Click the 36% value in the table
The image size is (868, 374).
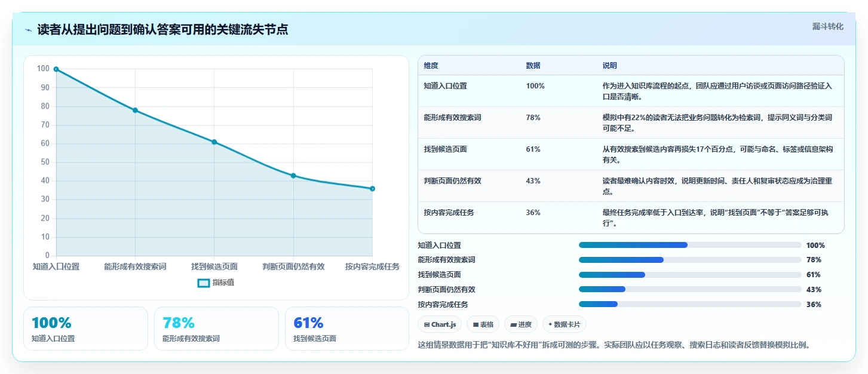coord(533,213)
